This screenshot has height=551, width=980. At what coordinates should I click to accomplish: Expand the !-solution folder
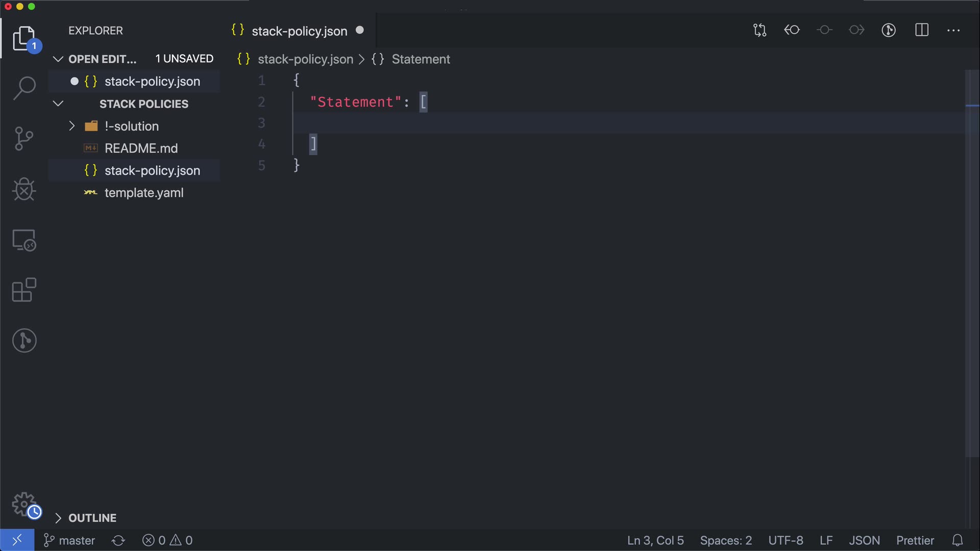pos(72,126)
